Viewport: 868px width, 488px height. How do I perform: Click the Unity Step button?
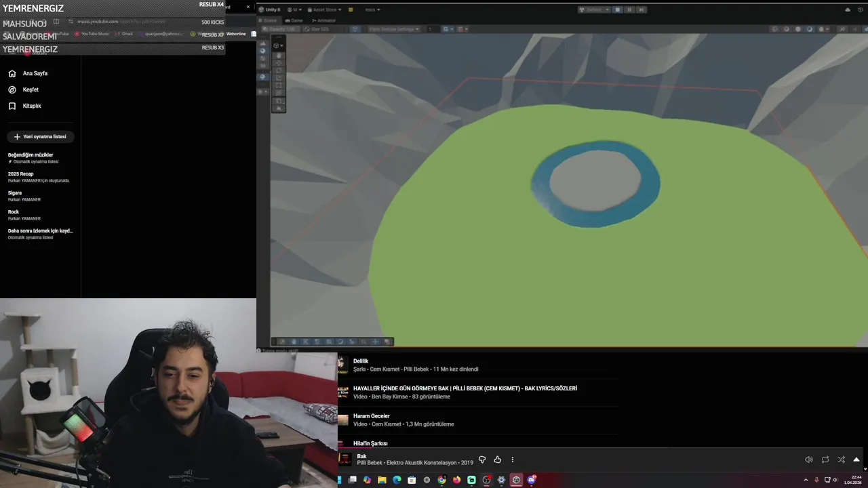point(642,9)
